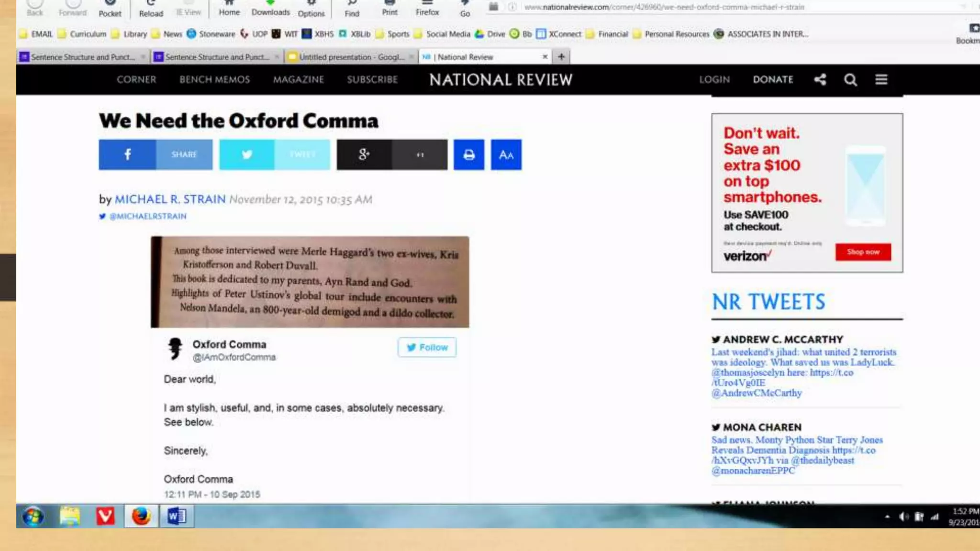Click the Twitter bird share icon
Image resolution: width=980 pixels, height=551 pixels.
(x=247, y=154)
